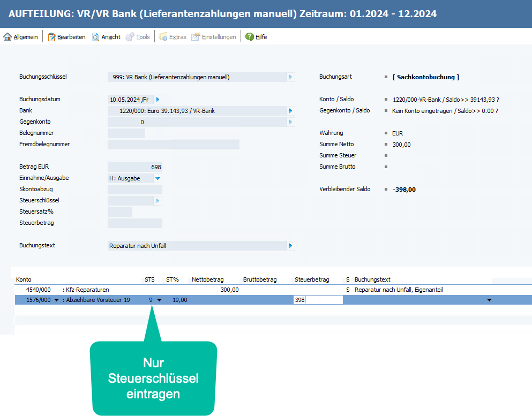Click the Extras toolbar icon

coord(163,37)
